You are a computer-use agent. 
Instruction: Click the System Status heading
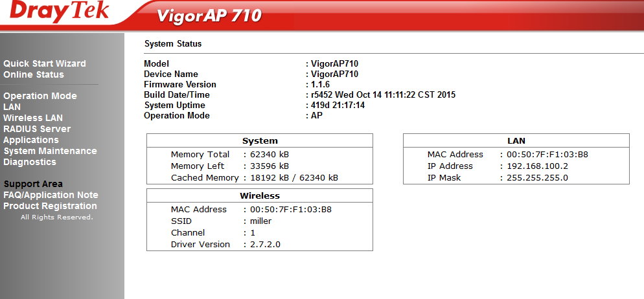coord(173,43)
